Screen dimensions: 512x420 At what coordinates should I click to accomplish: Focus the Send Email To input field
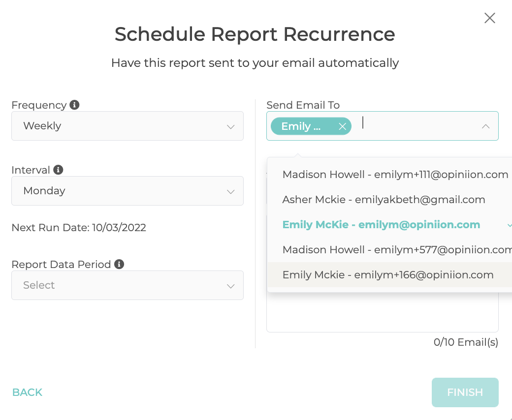coord(418,126)
